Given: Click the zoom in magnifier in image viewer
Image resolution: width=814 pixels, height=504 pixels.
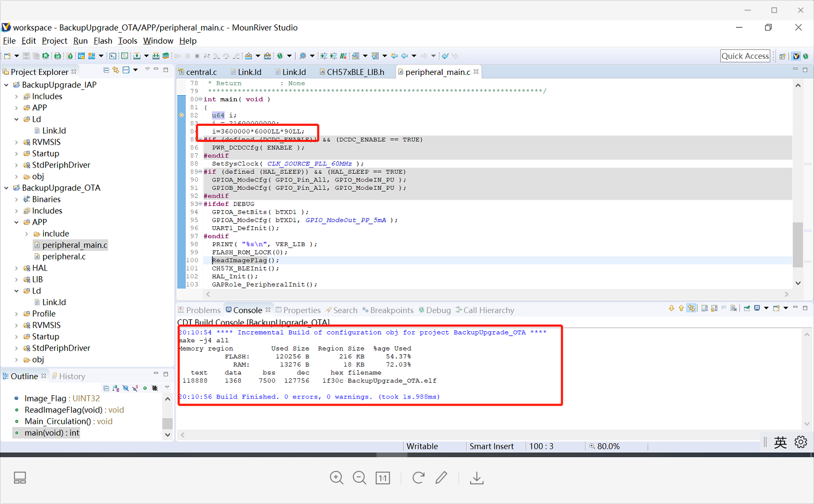Looking at the screenshot, I should [x=337, y=477].
